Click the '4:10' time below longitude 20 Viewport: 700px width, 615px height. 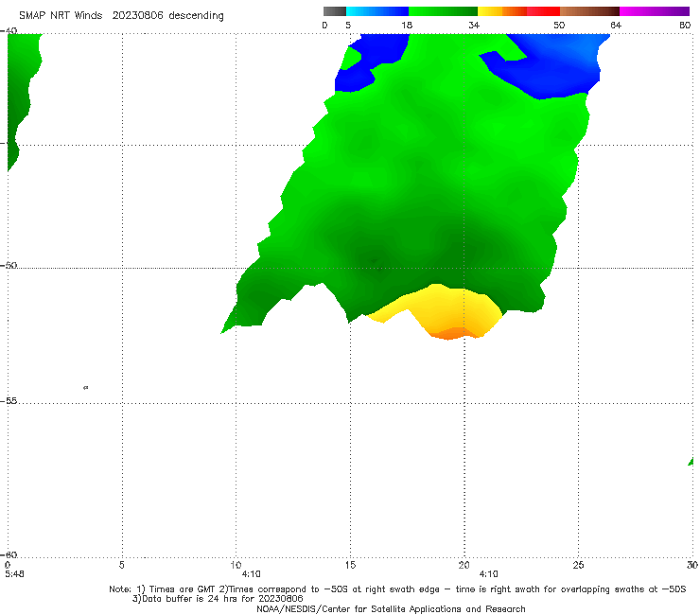tap(488, 574)
